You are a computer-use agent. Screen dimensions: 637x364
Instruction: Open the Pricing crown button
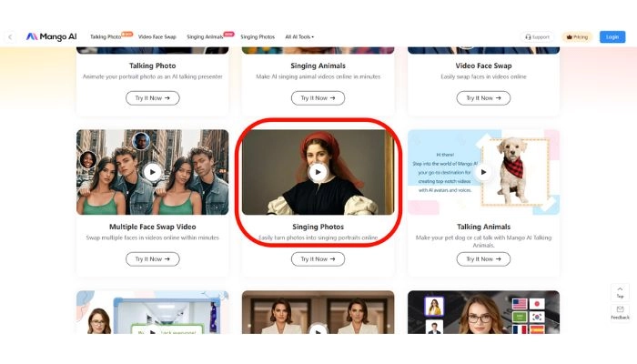pos(577,37)
